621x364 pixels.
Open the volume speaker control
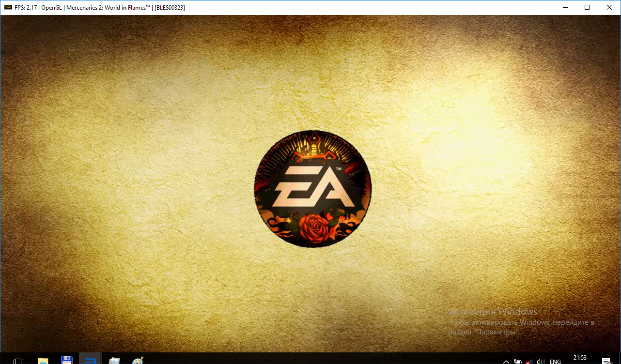tap(541, 362)
